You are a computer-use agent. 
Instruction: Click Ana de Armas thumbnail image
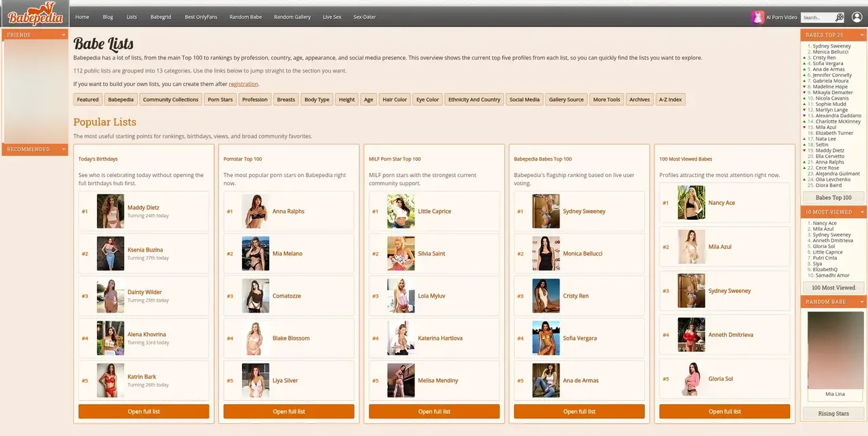pyautogui.click(x=546, y=380)
